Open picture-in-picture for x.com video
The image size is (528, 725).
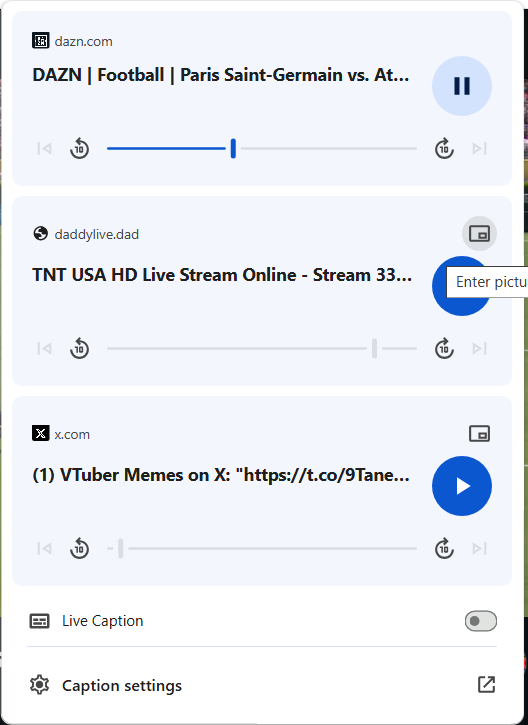(479, 434)
